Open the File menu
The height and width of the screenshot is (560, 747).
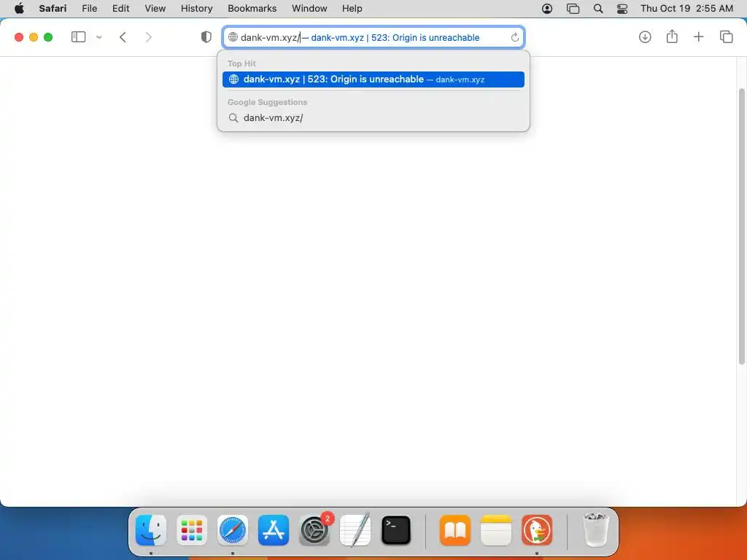pyautogui.click(x=90, y=9)
